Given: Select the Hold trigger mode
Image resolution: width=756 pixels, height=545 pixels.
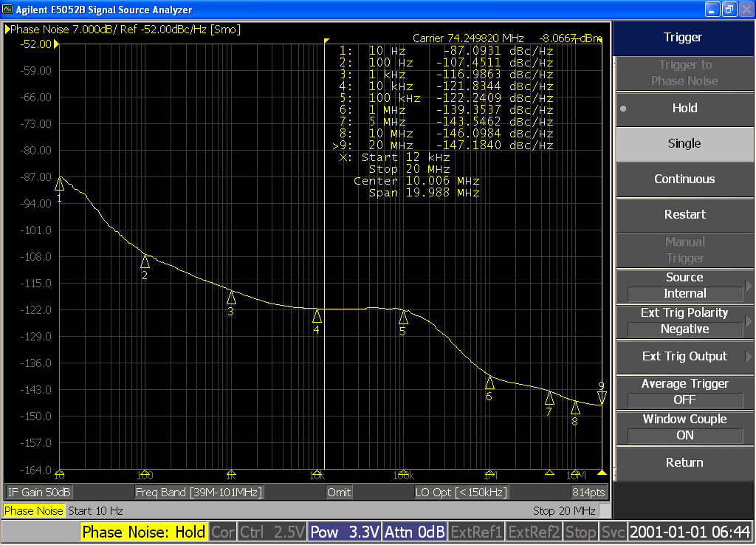Looking at the screenshot, I should [684, 108].
